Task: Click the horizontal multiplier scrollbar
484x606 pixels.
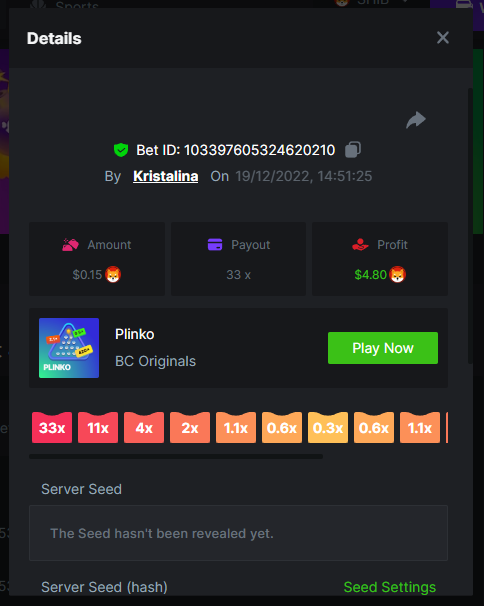Action: [x=176, y=456]
